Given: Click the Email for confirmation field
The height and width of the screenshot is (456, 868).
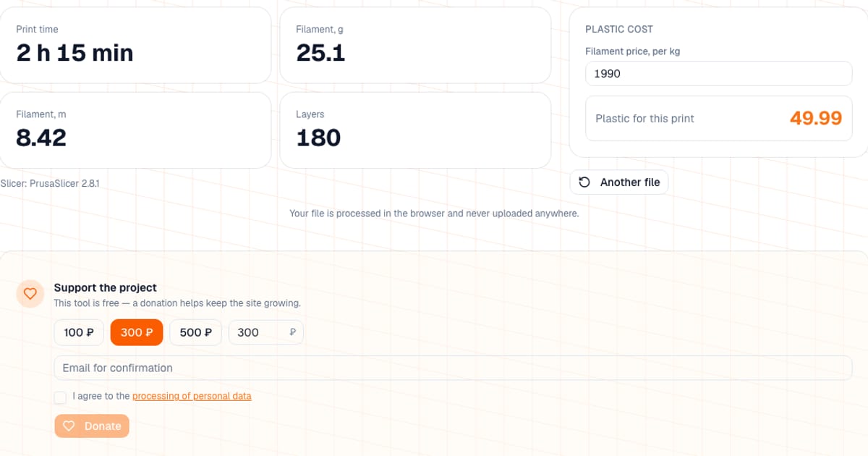Looking at the screenshot, I should click(x=453, y=368).
